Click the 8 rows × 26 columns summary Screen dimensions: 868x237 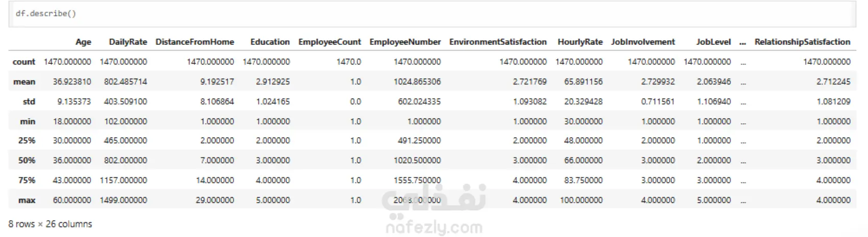click(50, 224)
